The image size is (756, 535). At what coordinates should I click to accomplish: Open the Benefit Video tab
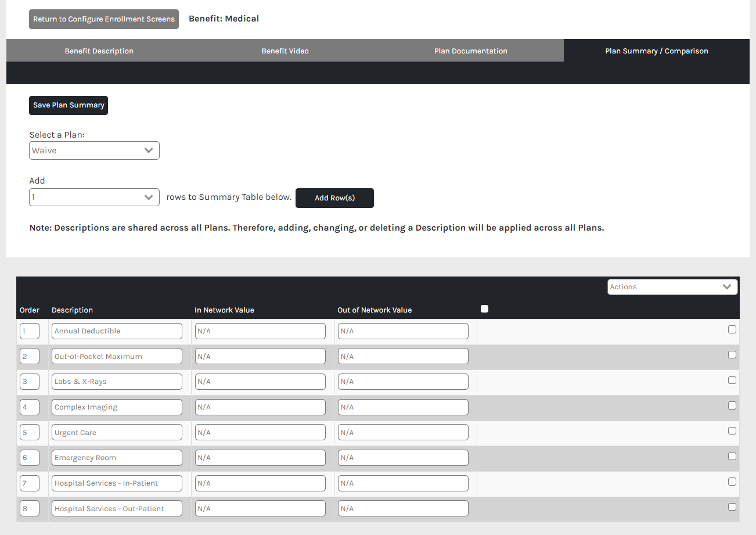coord(285,51)
